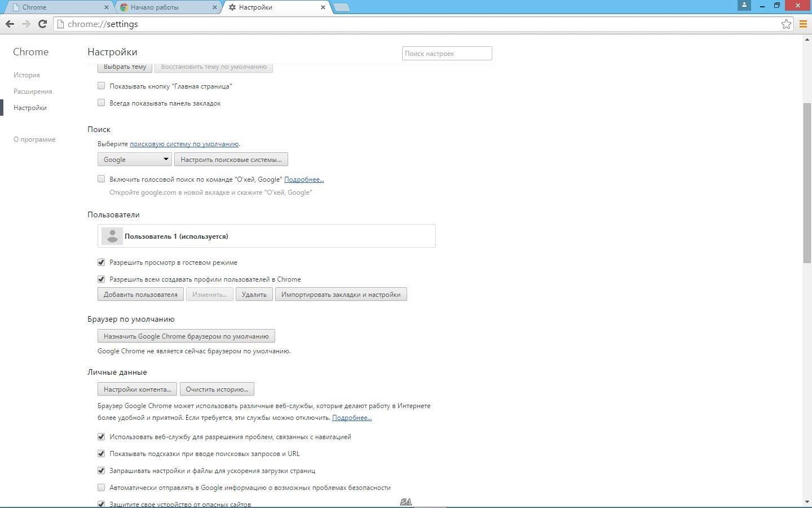This screenshot has width=812, height=508.
Task: Uncheck Разрешить просмотр в гостевом режиме
Action: tap(101, 262)
